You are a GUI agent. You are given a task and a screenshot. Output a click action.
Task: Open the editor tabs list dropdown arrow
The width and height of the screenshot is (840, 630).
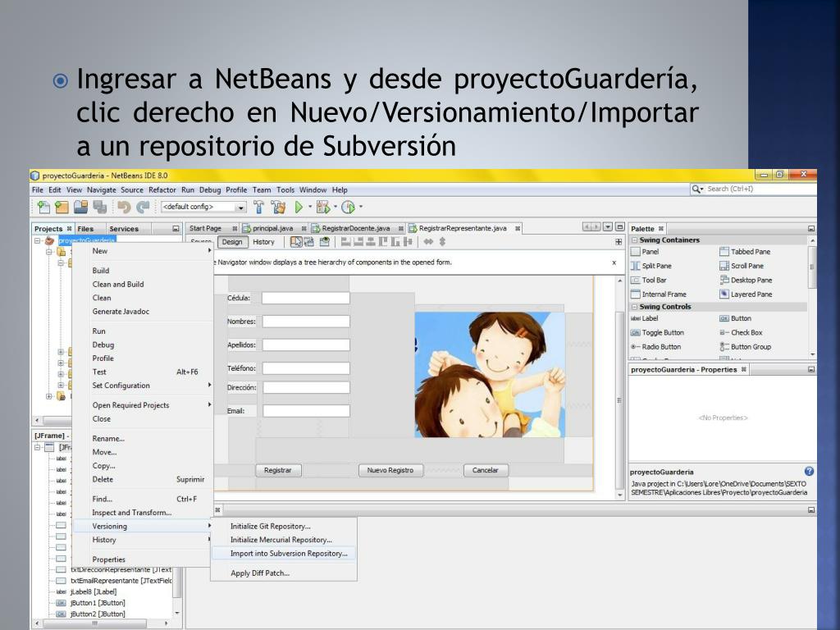point(608,227)
